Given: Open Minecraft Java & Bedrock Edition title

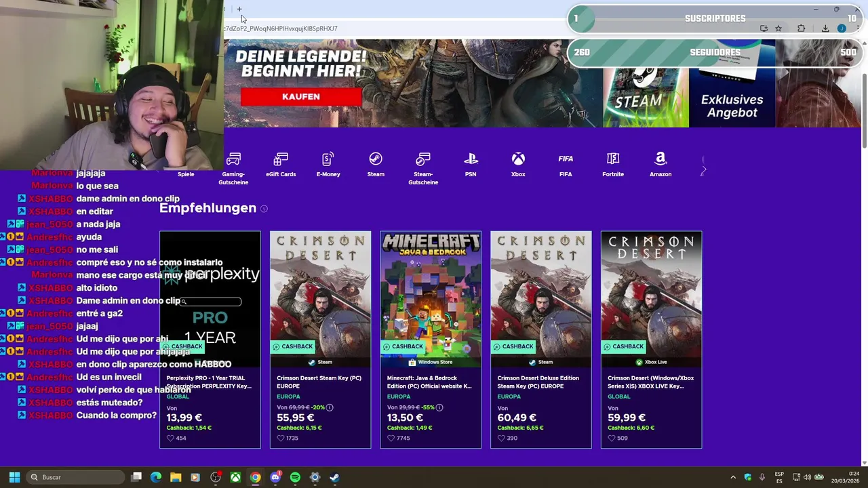Looking at the screenshot, I should [429, 382].
